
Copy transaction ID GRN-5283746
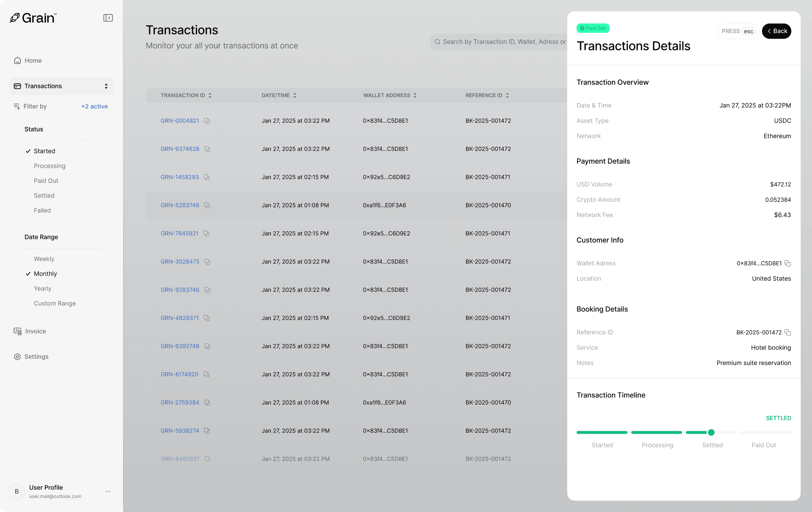(x=207, y=205)
